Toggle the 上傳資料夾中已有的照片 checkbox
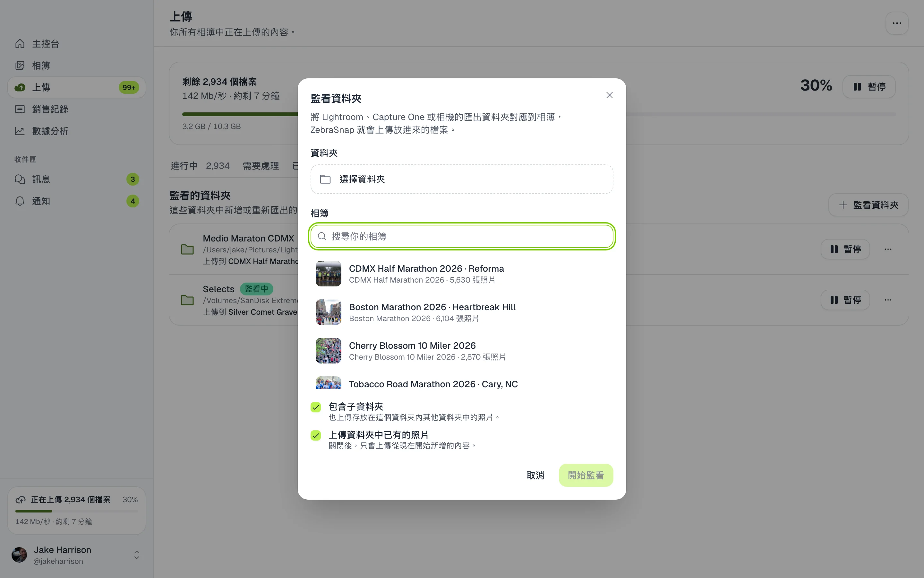This screenshot has width=924, height=578. coord(316,435)
